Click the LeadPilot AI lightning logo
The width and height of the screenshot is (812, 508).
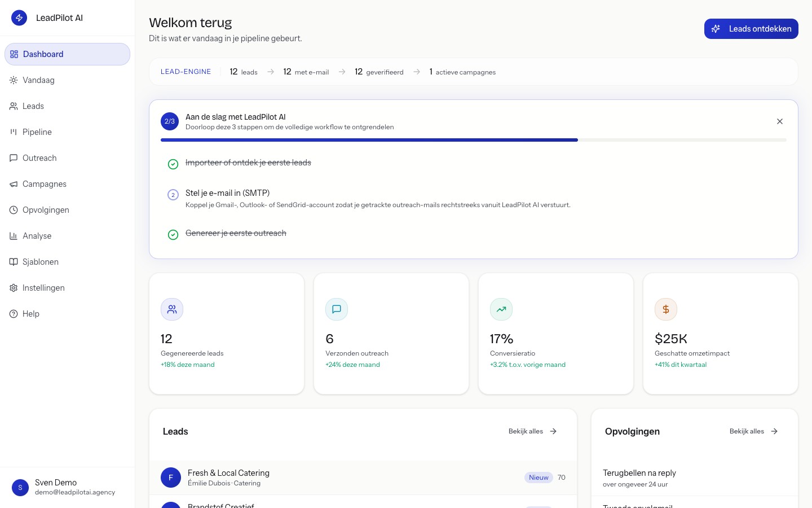(x=19, y=17)
